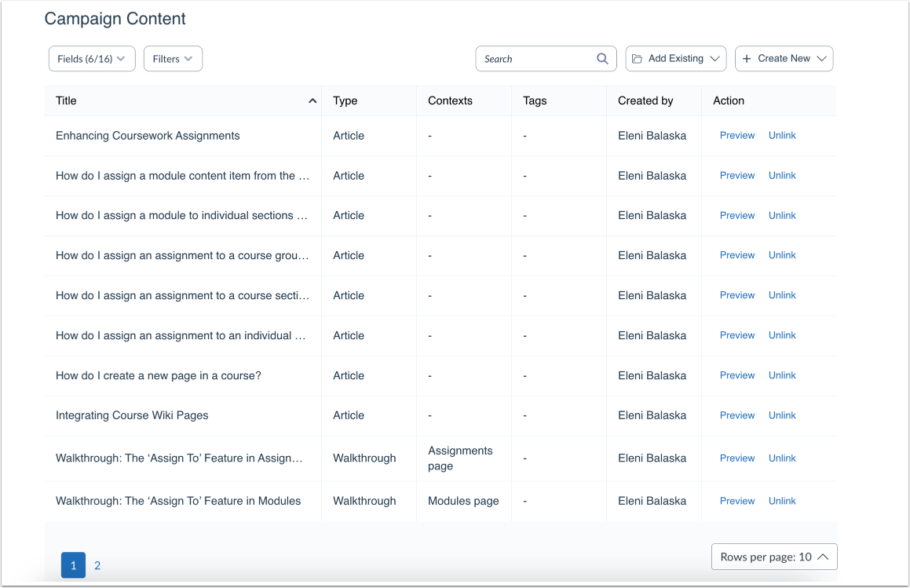Open Rows per page selector

(774, 557)
